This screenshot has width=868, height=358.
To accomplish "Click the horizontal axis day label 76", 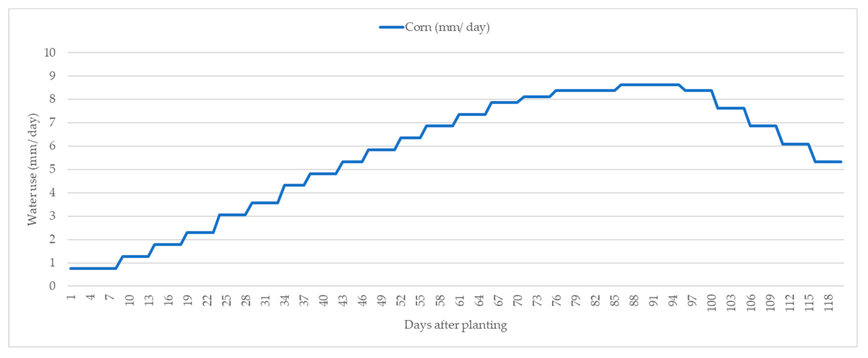I will click(557, 300).
